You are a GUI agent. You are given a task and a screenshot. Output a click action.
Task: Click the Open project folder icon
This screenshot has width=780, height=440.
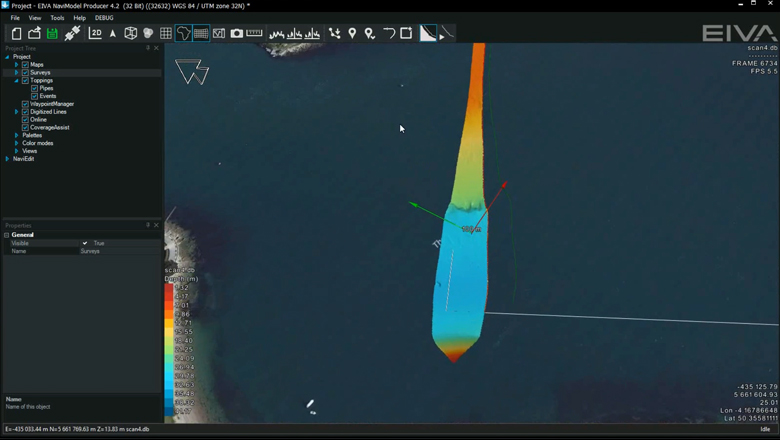click(34, 33)
